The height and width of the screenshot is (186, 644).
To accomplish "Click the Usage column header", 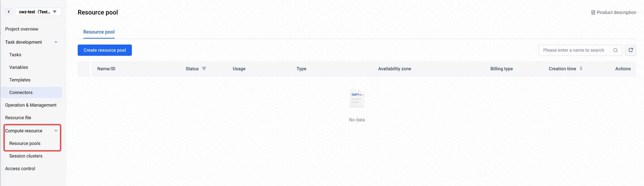I will coord(239,69).
